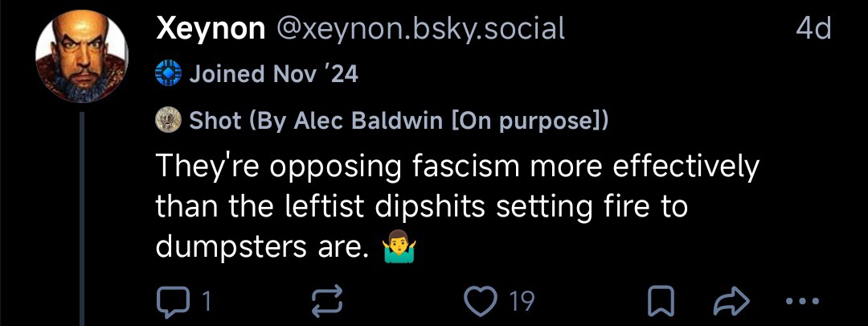The width and height of the screenshot is (868, 326).
Task: Click the blue Joined Nov '24 badge icon
Action: [167, 75]
